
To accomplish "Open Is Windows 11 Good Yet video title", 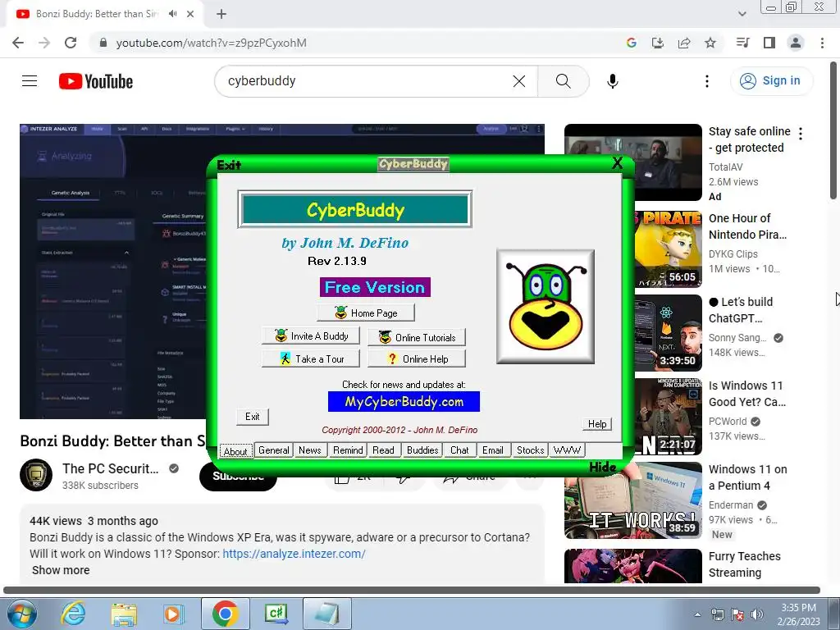I will coord(747,394).
